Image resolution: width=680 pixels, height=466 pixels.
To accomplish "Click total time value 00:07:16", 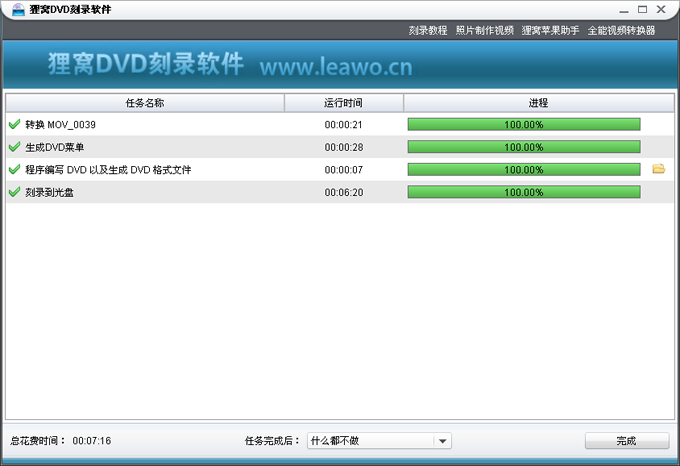I will pyautogui.click(x=92, y=441).
